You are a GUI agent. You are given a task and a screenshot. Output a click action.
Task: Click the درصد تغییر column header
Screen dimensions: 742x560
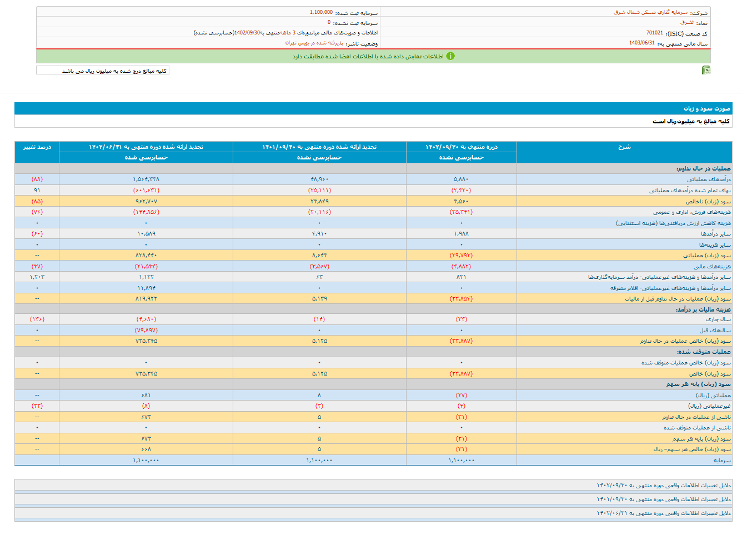tap(37, 147)
